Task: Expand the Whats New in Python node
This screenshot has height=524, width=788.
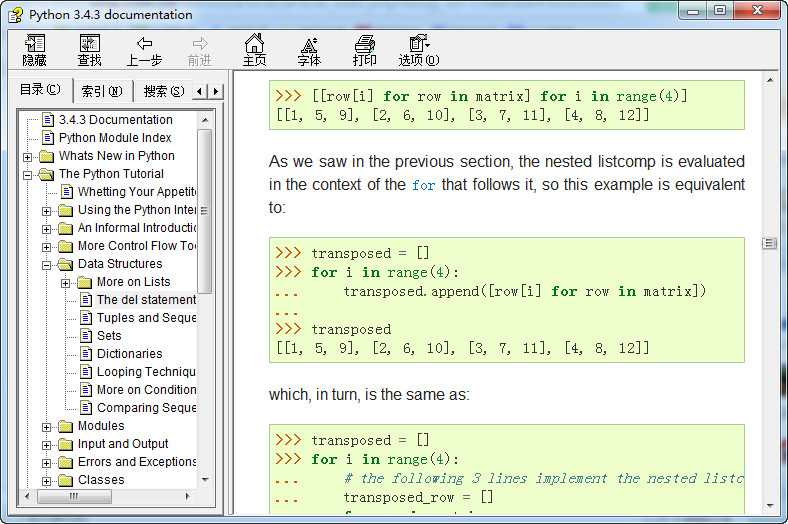Action: pyautogui.click(x=28, y=157)
